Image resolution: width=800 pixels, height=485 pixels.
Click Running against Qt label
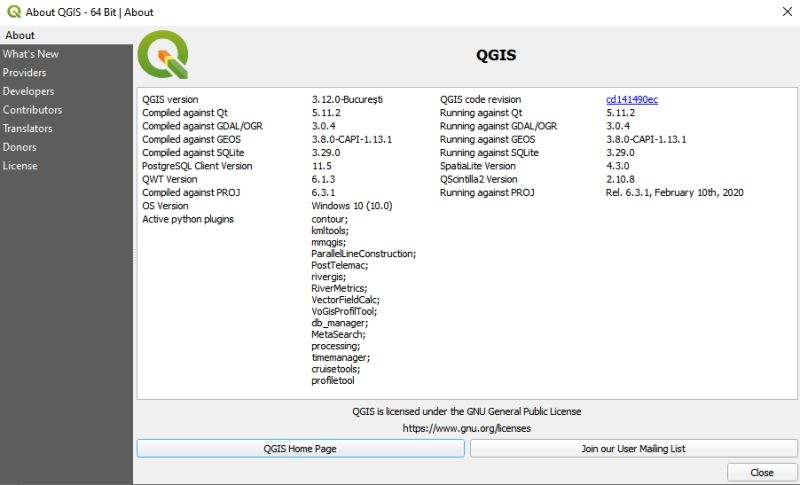pos(481,113)
